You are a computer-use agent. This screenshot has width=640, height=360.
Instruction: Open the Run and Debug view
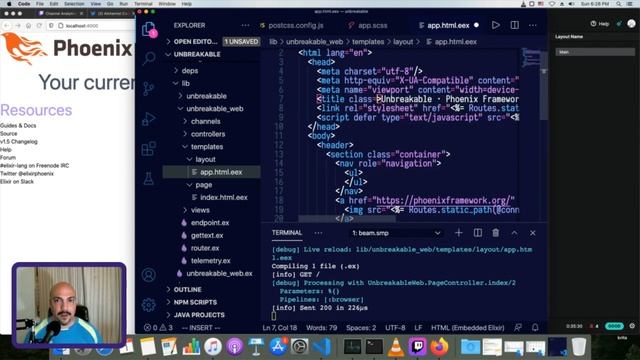click(x=149, y=119)
